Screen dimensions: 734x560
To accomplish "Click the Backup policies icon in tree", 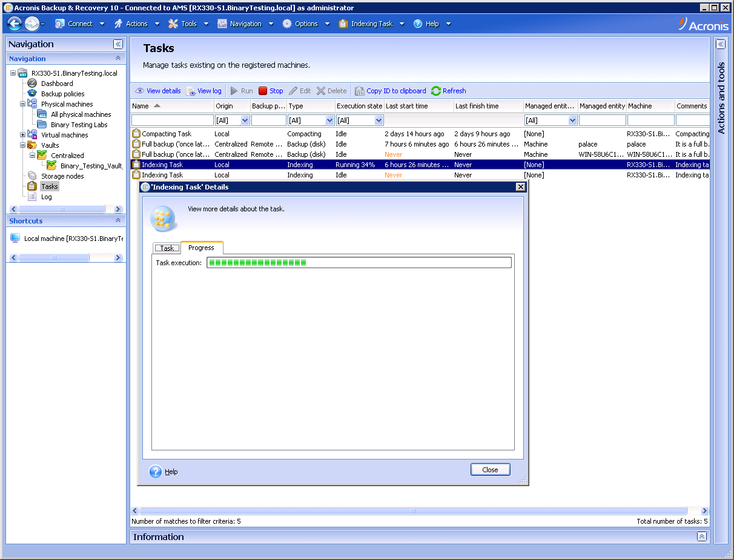I will click(x=32, y=94).
